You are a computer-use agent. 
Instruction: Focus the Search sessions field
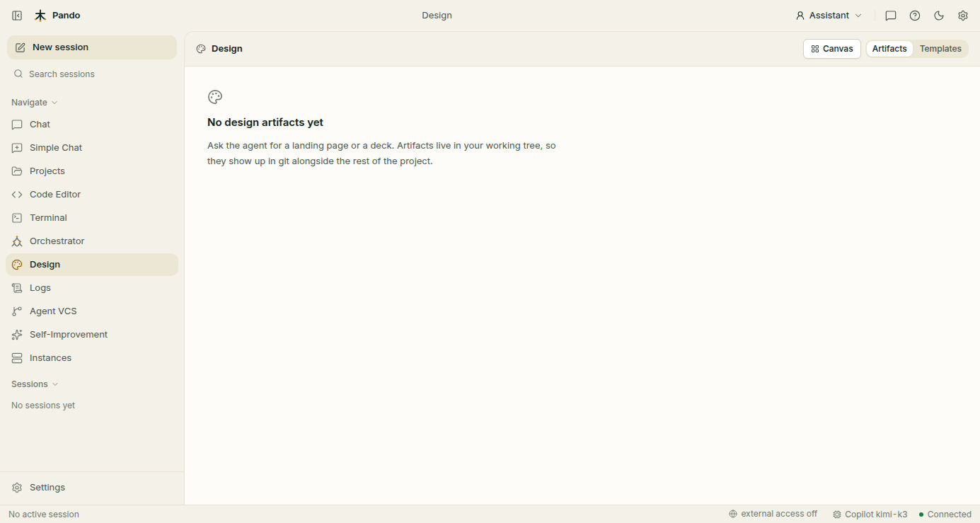(92, 74)
